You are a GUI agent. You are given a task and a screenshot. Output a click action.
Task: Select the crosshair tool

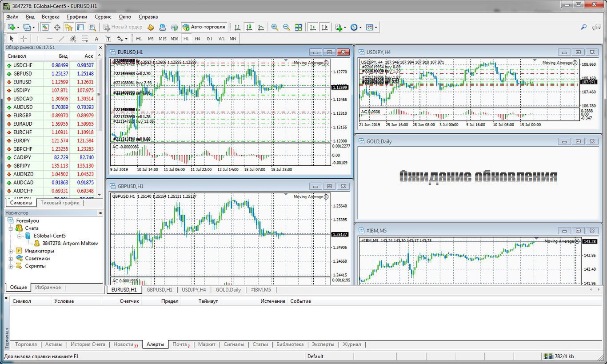24,39
